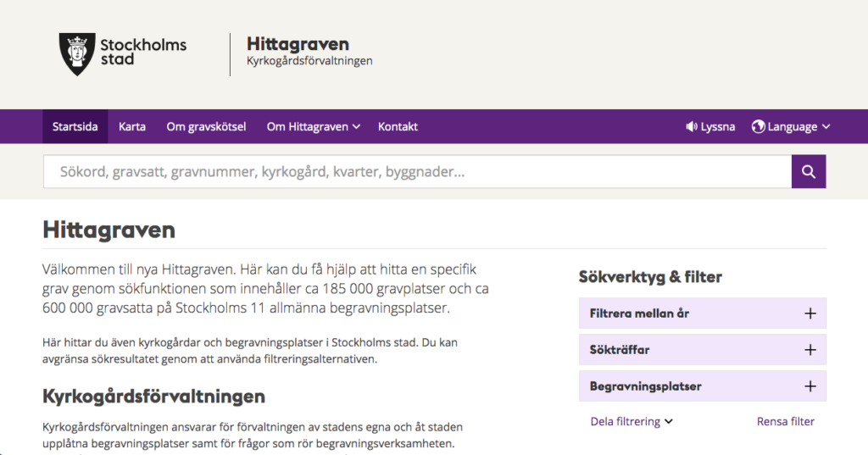868x455 pixels.
Task: Click the Stockholms stad wordmark text
Action: (143, 52)
